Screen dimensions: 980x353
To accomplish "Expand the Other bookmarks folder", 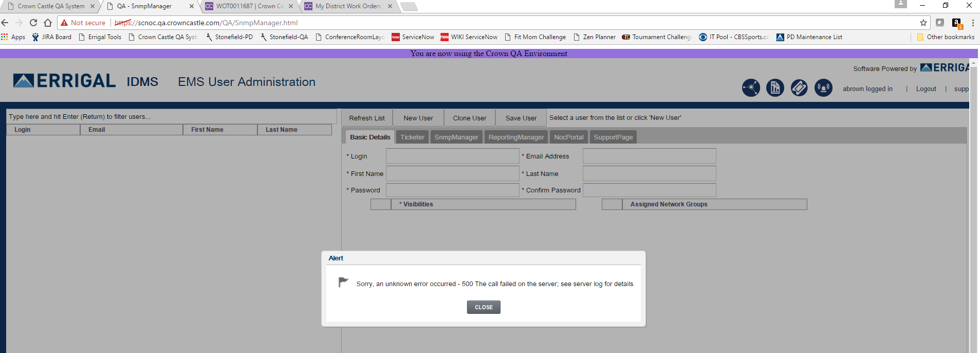I will [946, 37].
